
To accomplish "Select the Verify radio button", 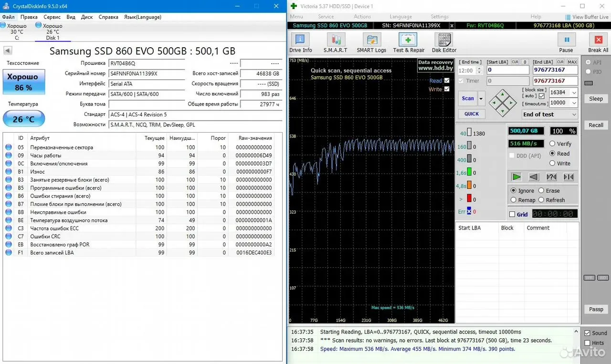I will 552,144.
